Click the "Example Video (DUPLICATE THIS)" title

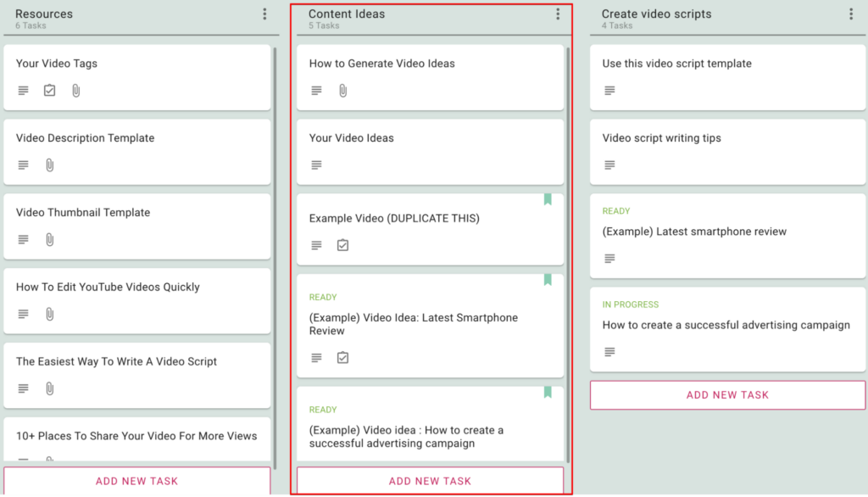click(x=394, y=218)
